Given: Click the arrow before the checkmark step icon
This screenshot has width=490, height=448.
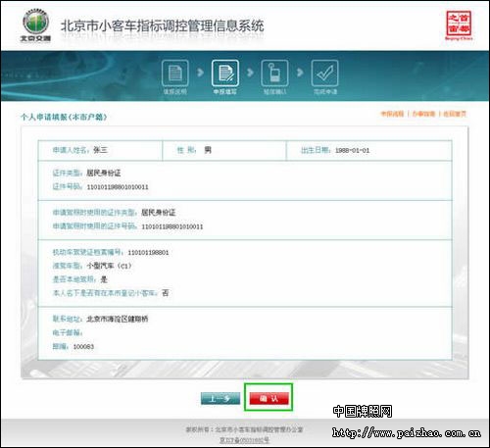Looking at the screenshot, I should (x=300, y=73).
